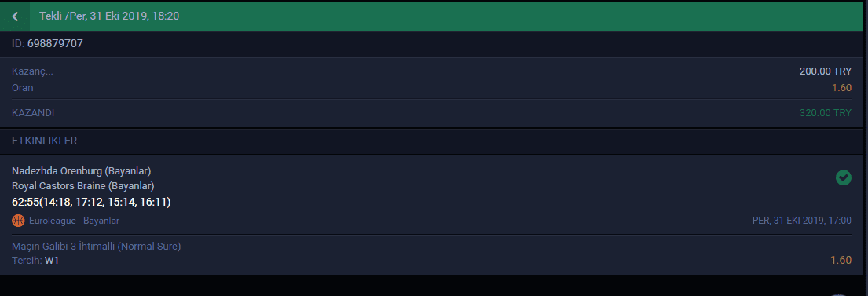The image size is (868, 296).
Task: Click the 1.60 odds in summary
Action: [841, 87]
